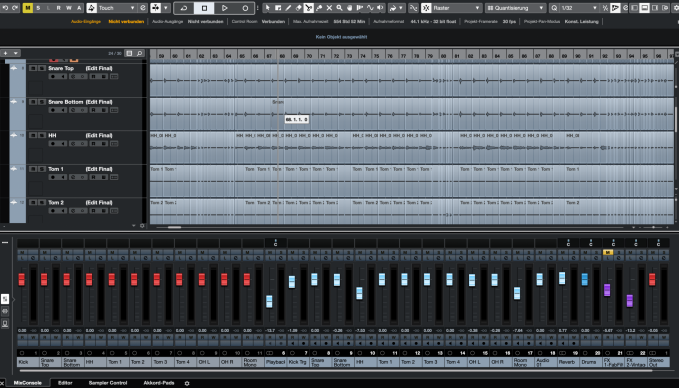Unmute the FX 1 mixer channel

click(608, 252)
